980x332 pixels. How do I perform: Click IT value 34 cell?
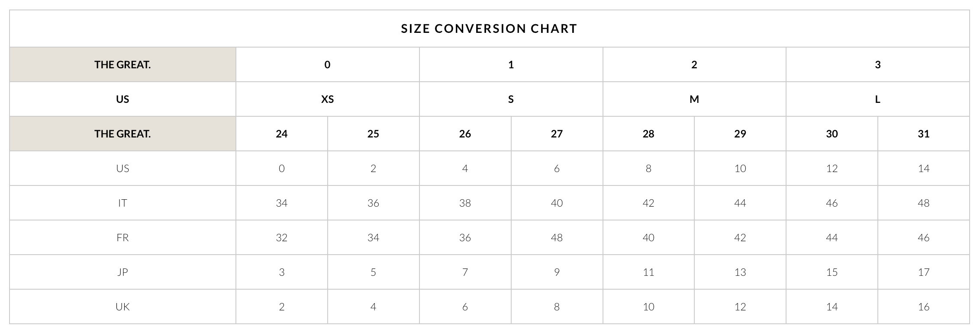pyautogui.click(x=282, y=203)
